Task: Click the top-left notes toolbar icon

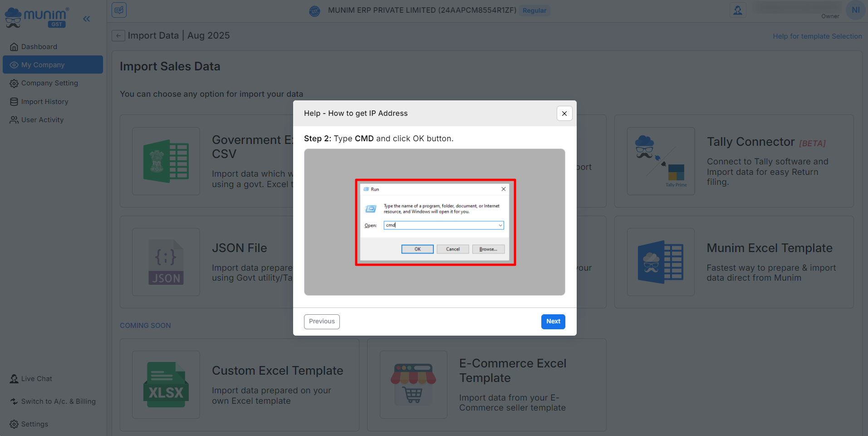Action: [x=119, y=10]
